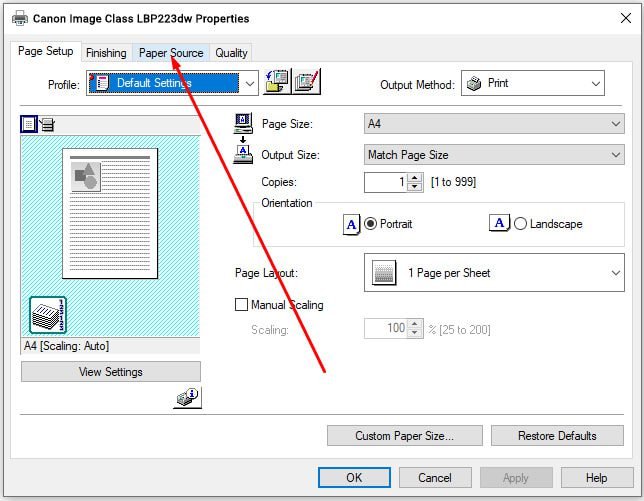Select Landscape orientation radio button

coord(520,224)
